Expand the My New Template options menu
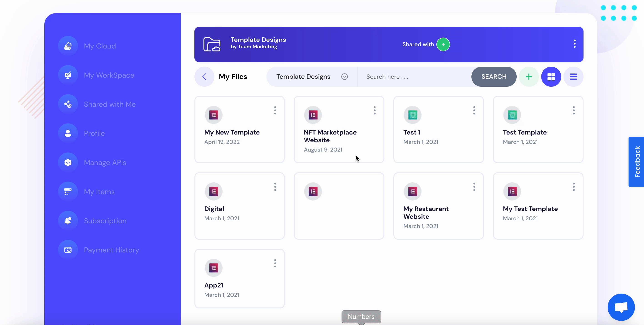This screenshot has width=644, height=325. coord(274,110)
